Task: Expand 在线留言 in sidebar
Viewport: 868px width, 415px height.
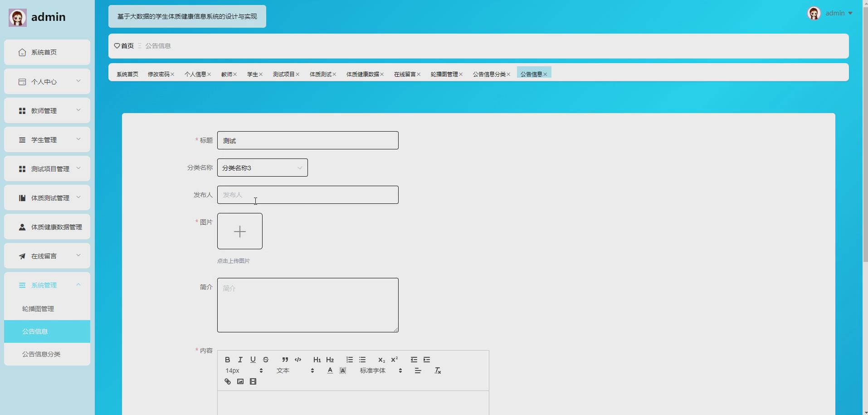Action: pos(47,256)
